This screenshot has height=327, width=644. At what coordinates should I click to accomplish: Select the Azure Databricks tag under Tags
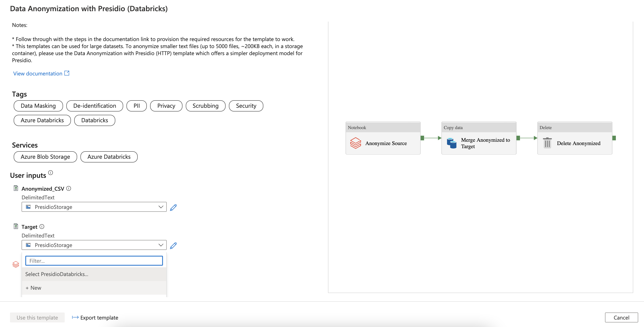pyautogui.click(x=42, y=120)
